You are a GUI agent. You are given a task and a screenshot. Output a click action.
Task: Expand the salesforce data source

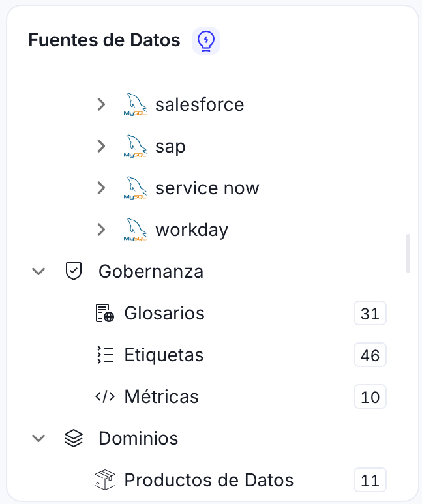tap(101, 104)
